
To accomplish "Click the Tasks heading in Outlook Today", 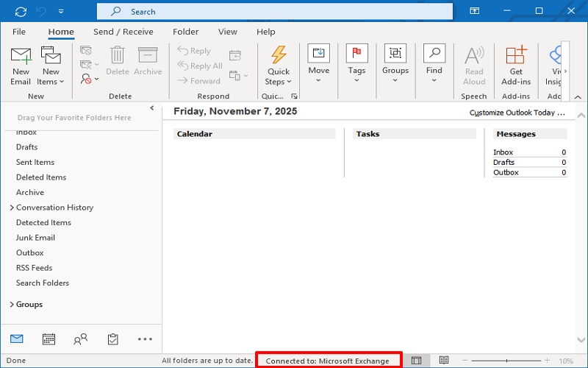I will (367, 134).
